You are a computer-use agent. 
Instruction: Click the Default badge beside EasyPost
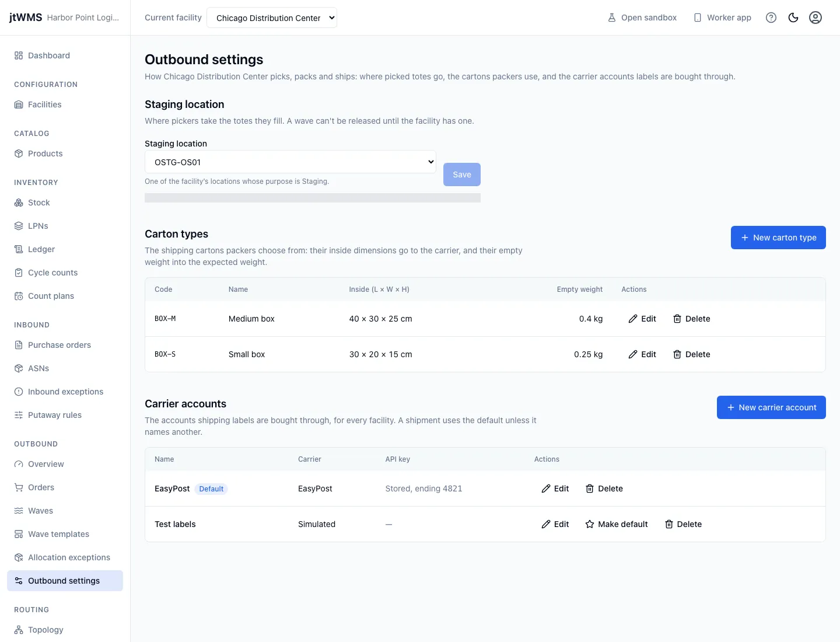pyautogui.click(x=211, y=489)
